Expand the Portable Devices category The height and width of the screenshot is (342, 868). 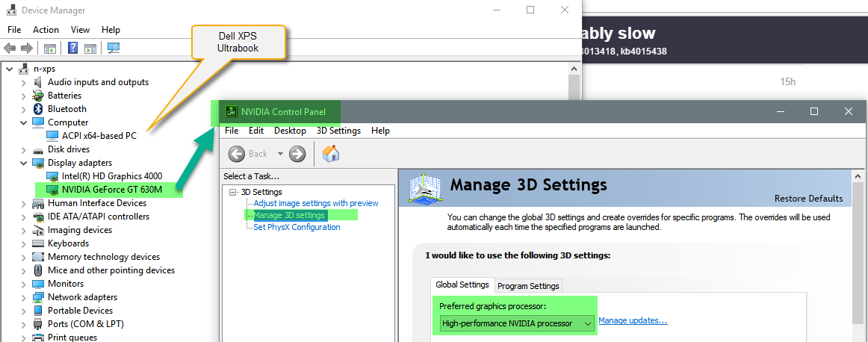(x=24, y=311)
